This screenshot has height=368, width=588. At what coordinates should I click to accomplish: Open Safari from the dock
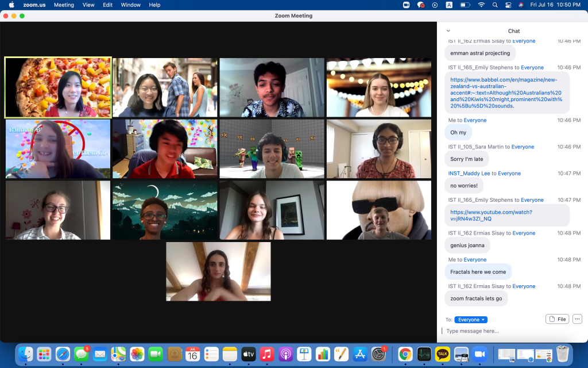point(63,354)
